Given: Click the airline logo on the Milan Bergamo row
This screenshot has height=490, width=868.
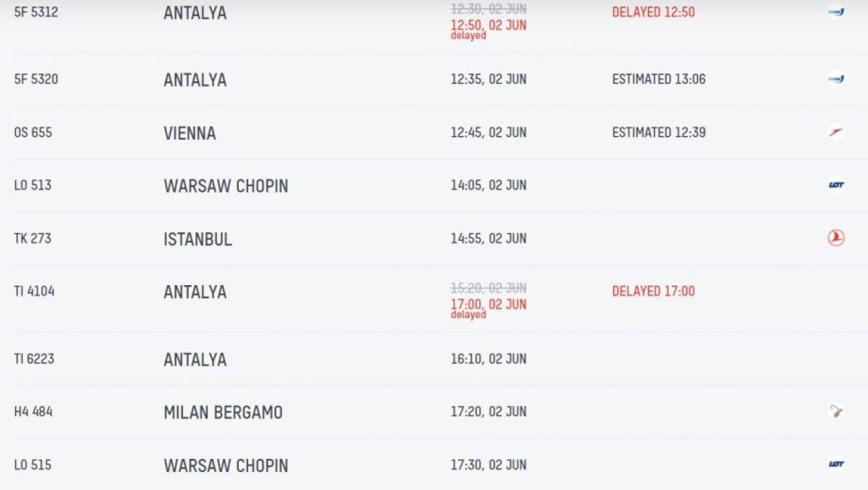Looking at the screenshot, I should 836,412.
